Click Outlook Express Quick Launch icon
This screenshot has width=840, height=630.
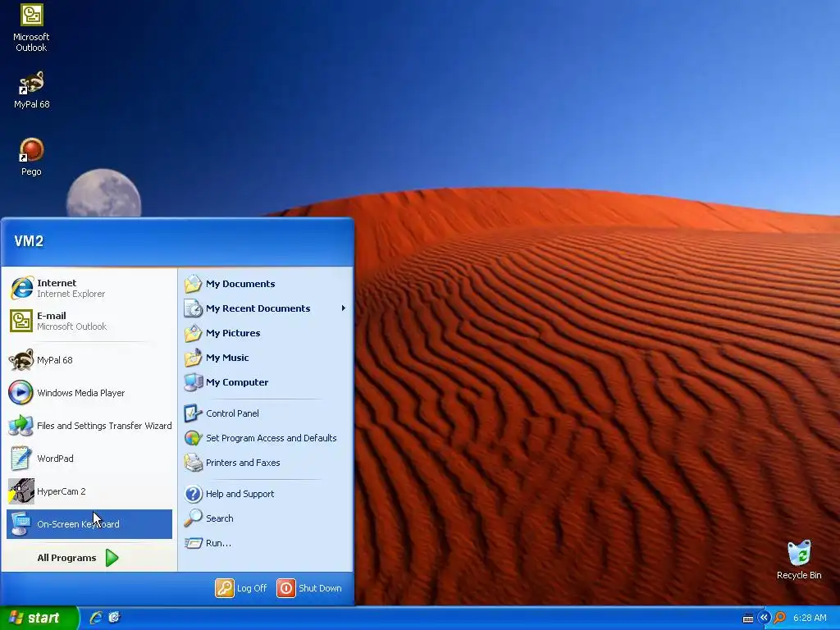[114, 618]
